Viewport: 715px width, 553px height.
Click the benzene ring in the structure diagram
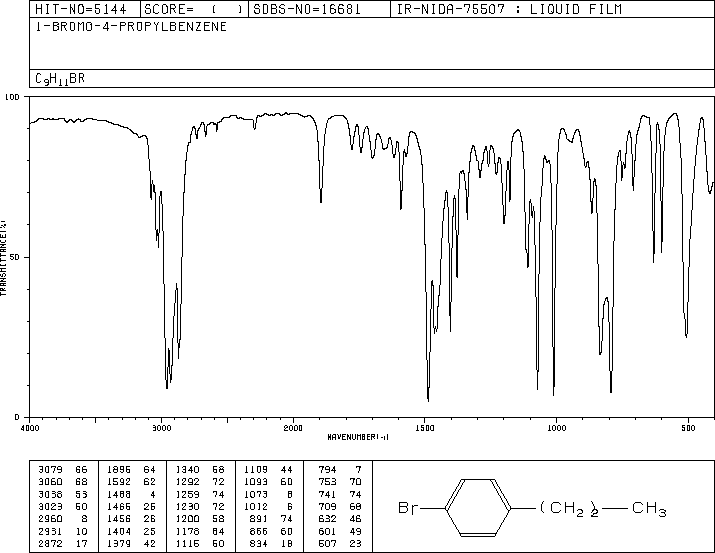478,507
